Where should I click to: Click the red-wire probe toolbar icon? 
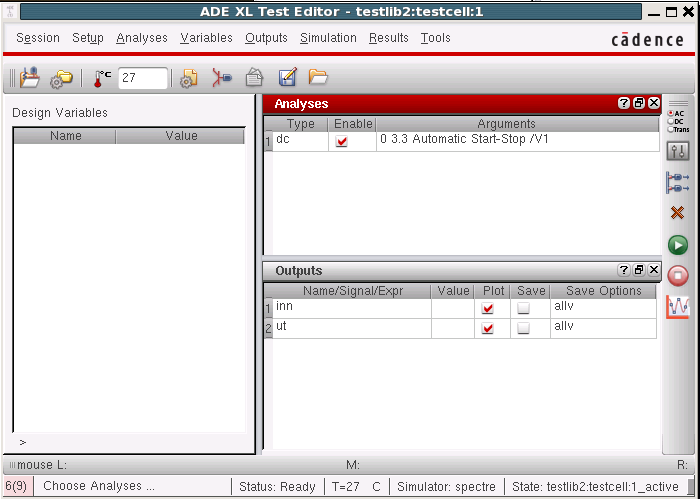coord(222,78)
